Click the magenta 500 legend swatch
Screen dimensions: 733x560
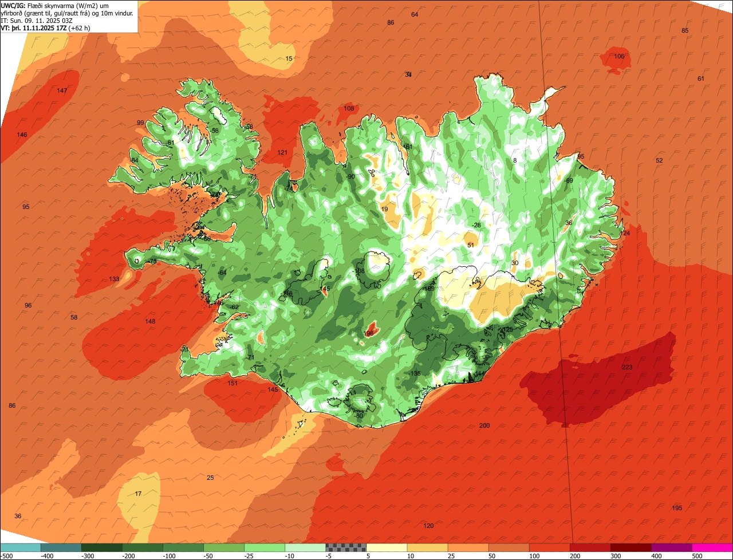pyautogui.click(x=712, y=547)
